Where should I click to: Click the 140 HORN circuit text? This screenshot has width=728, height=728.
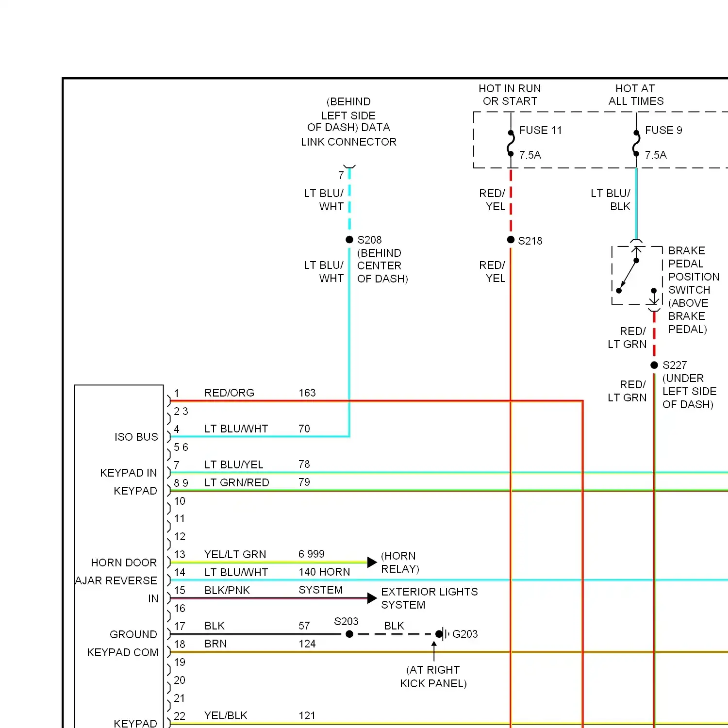(324, 572)
